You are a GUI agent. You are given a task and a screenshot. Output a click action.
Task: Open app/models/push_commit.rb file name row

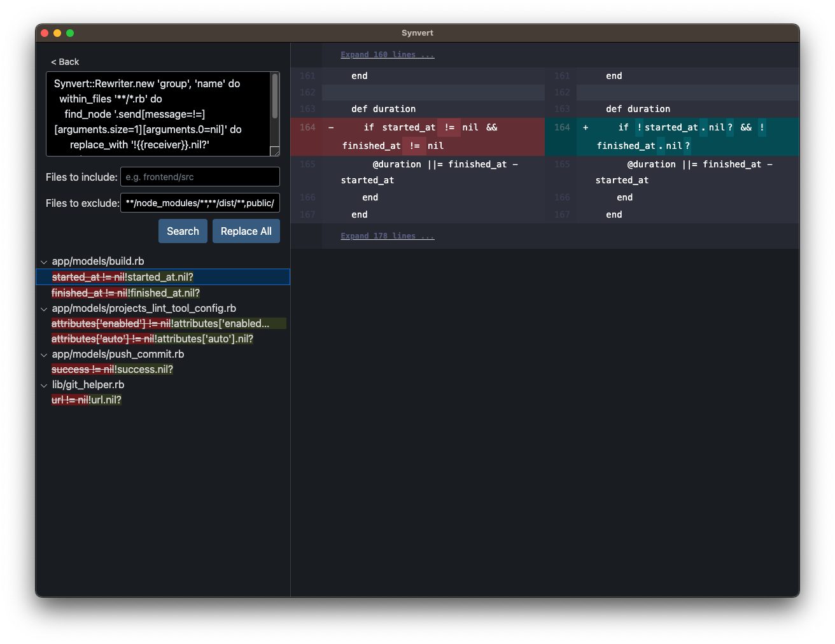(118, 354)
